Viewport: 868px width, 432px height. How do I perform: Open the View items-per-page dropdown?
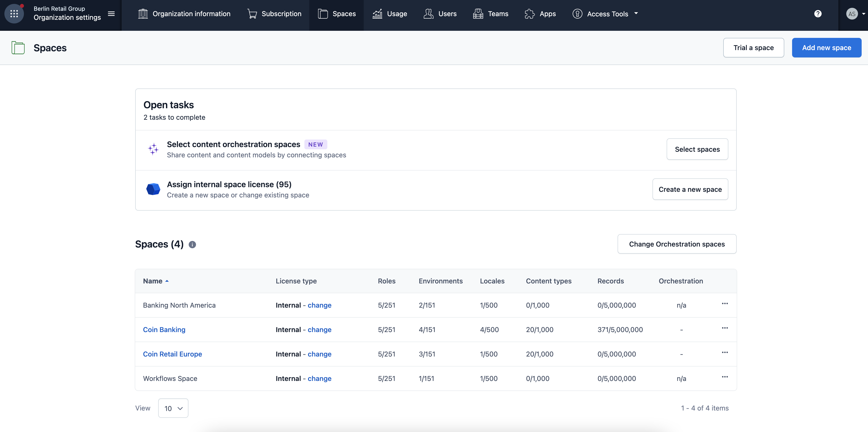click(x=173, y=408)
